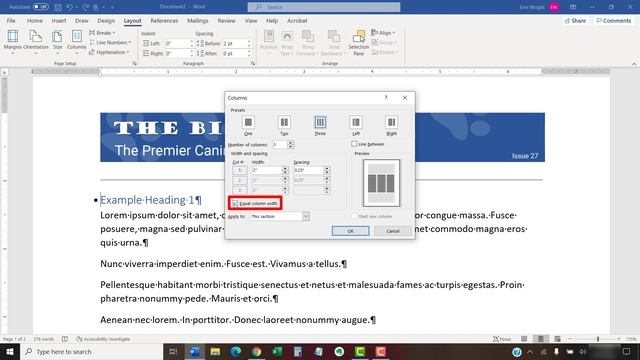
Task: Open the Selection Pane
Action: click(x=359, y=42)
